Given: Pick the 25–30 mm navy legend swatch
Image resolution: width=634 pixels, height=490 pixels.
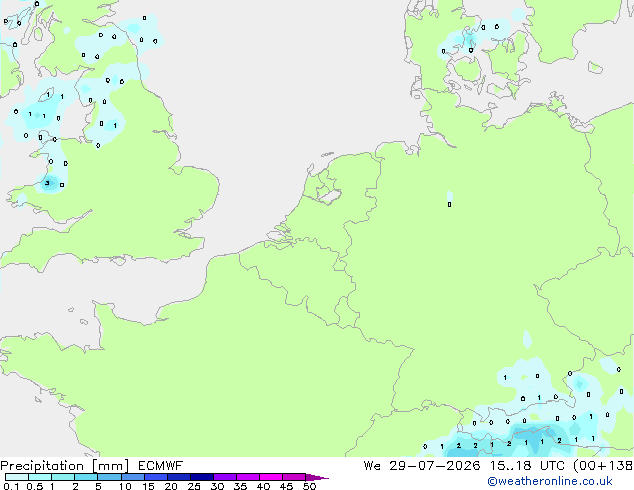Looking at the screenshot, I should pyautogui.click(x=202, y=477).
